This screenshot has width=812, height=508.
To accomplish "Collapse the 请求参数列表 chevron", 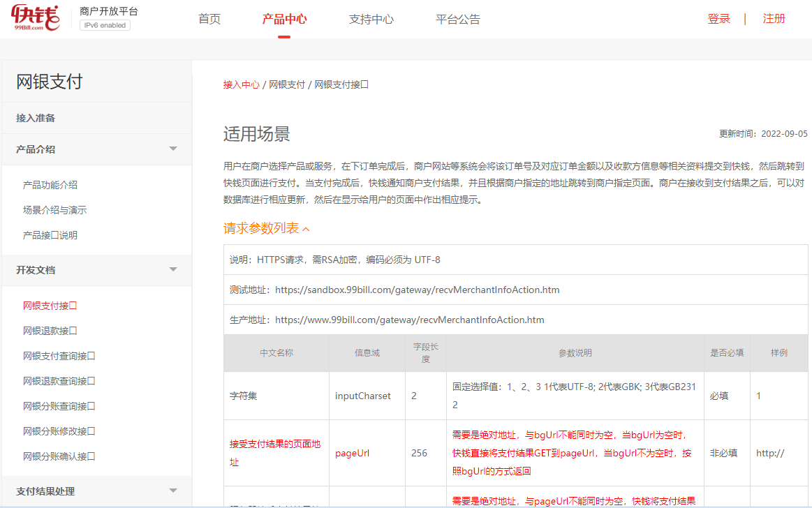I will pos(306,229).
